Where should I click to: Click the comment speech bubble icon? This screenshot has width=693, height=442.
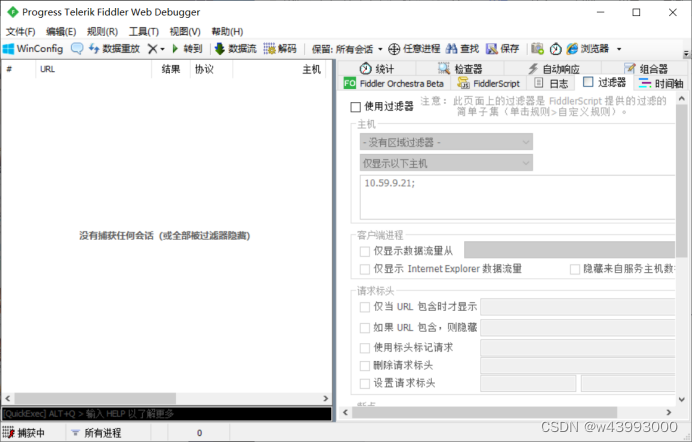click(x=77, y=49)
